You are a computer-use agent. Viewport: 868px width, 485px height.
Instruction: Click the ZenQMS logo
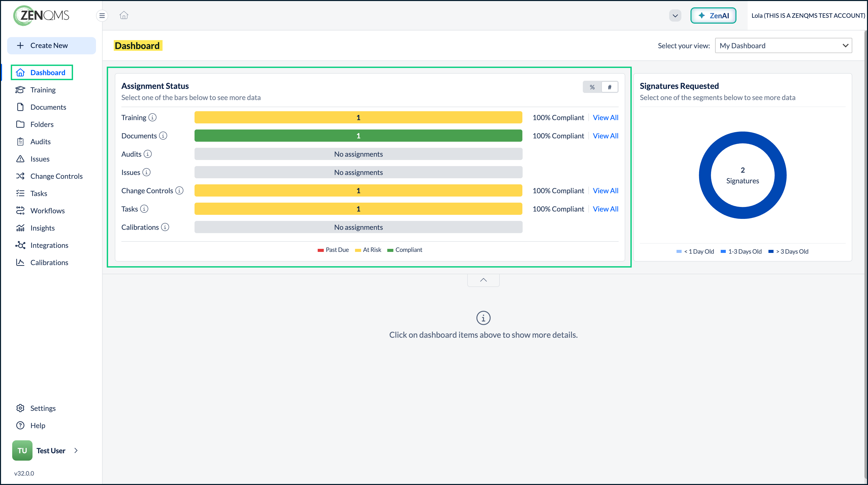coord(41,15)
